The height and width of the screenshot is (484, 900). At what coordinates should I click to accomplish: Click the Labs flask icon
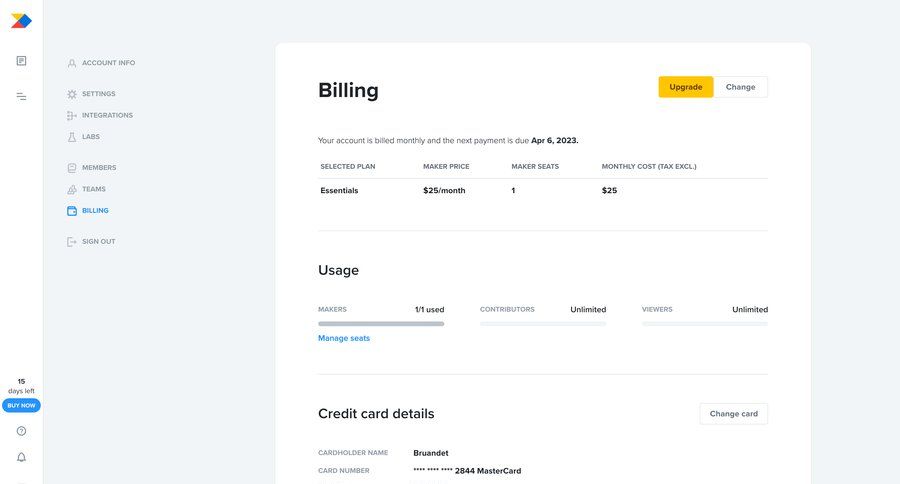(x=72, y=137)
